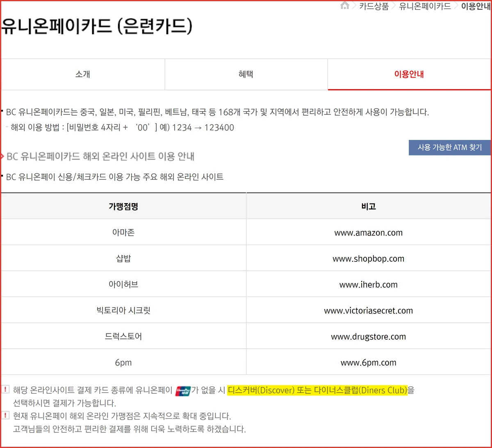Screen dimensions: 492x448
Task: Click the www.victoriasecret.com cell
Action: click(369, 311)
